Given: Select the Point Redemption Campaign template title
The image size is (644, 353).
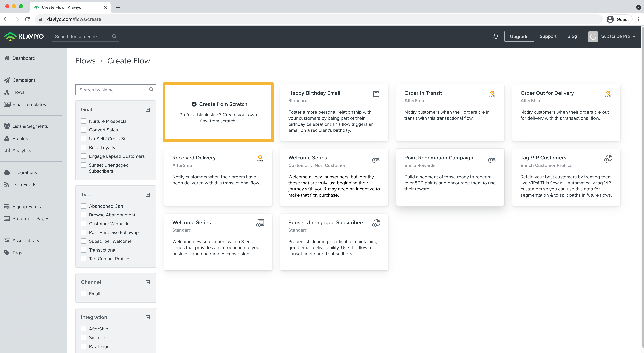Looking at the screenshot, I should [x=439, y=158].
